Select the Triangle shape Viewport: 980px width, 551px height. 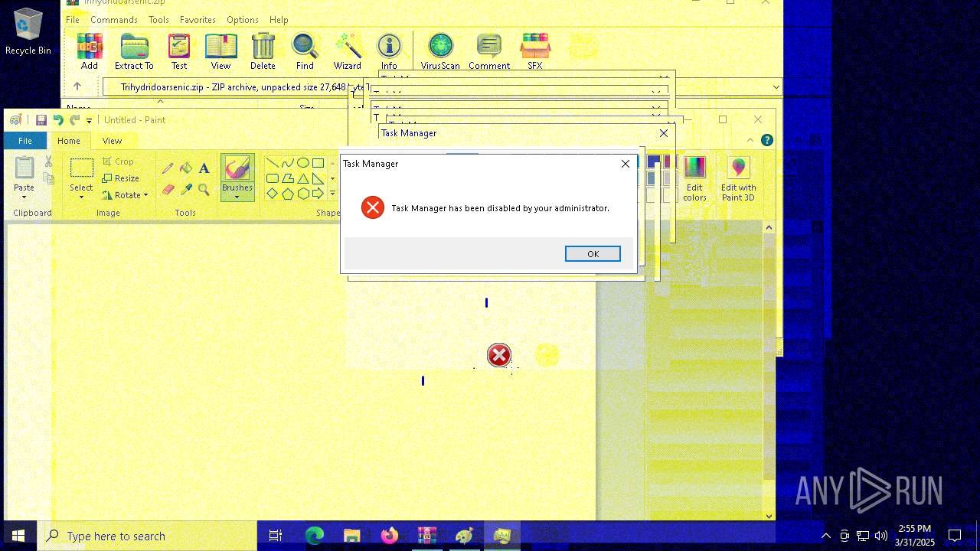[302, 178]
